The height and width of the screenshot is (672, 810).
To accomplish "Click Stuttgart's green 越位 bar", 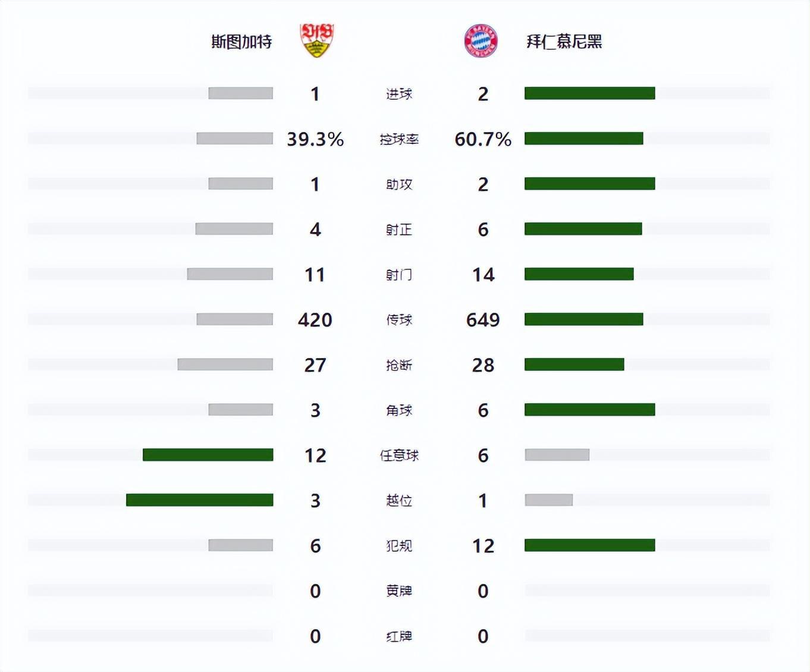I will tap(200, 500).
